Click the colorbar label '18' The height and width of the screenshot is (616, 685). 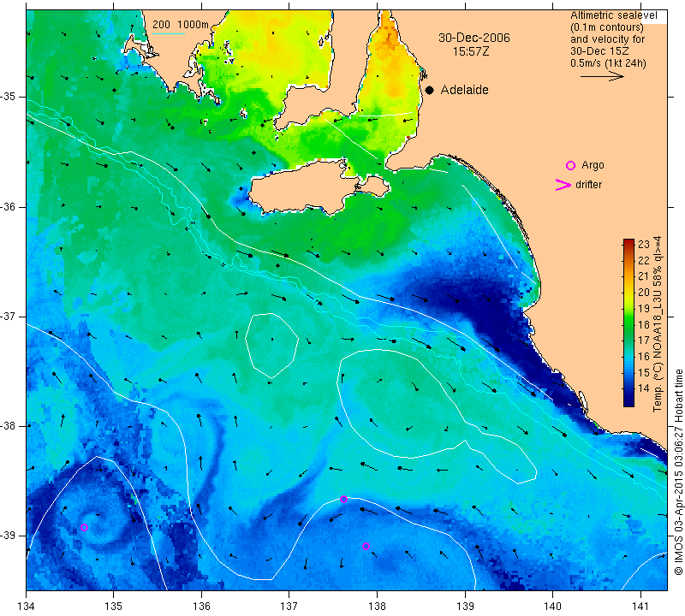click(644, 324)
